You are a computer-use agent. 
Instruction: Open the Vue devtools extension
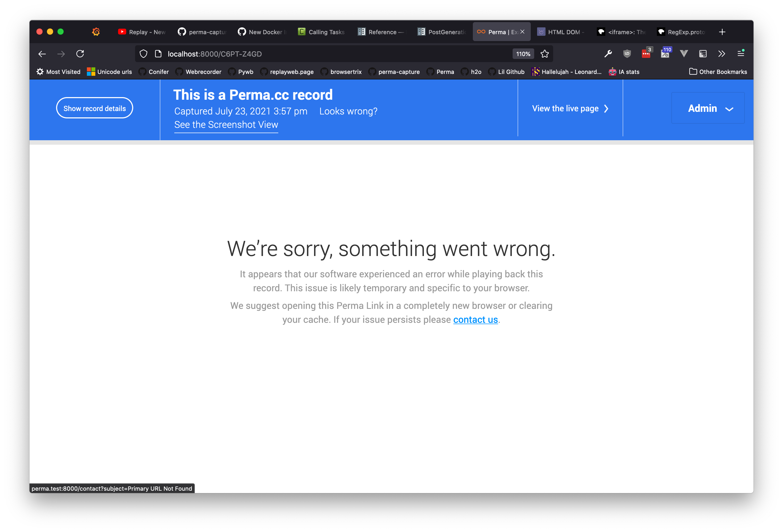[684, 54]
